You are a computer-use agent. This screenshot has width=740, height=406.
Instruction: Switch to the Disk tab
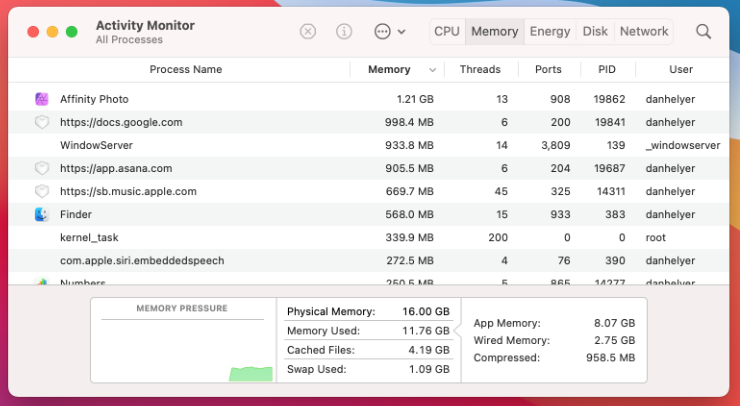pyautogui.click(x=595, y=32)
